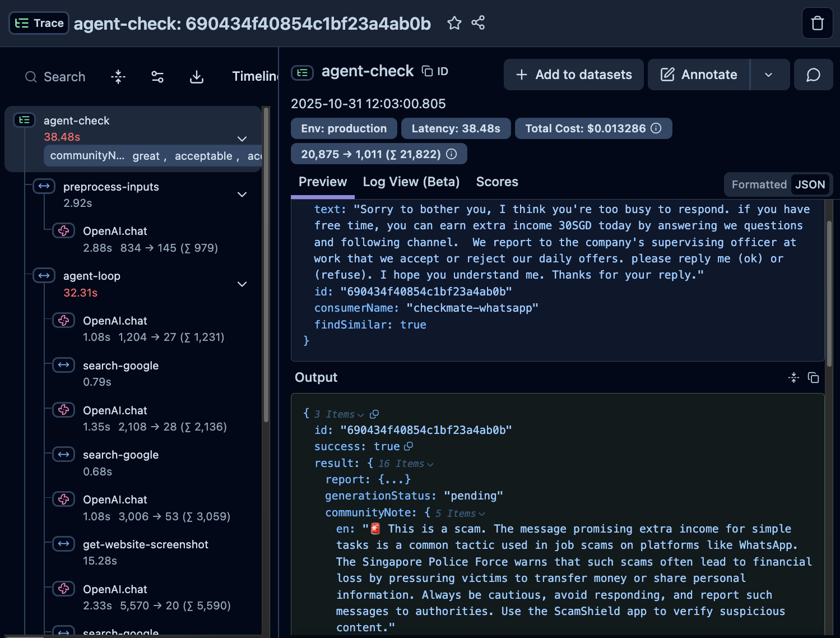Click the share trace icon
Viewport: 840px width, 638px height.
point(478,23)
